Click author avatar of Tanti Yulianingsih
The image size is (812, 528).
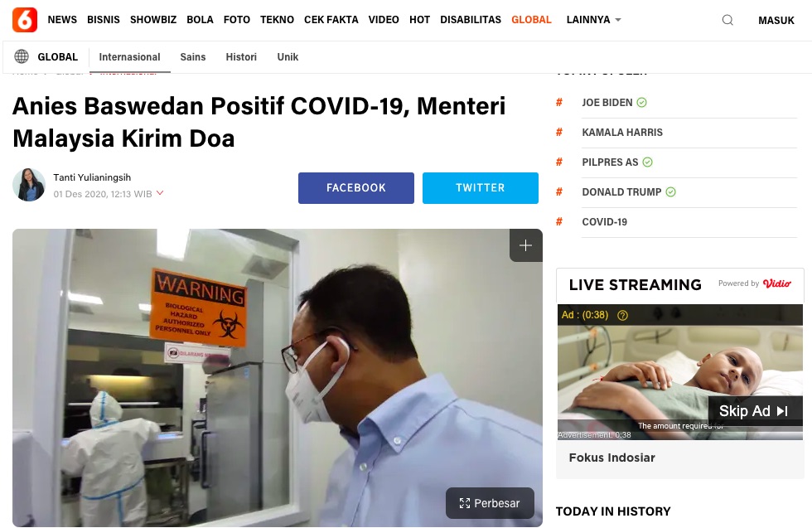click(29, 185)
